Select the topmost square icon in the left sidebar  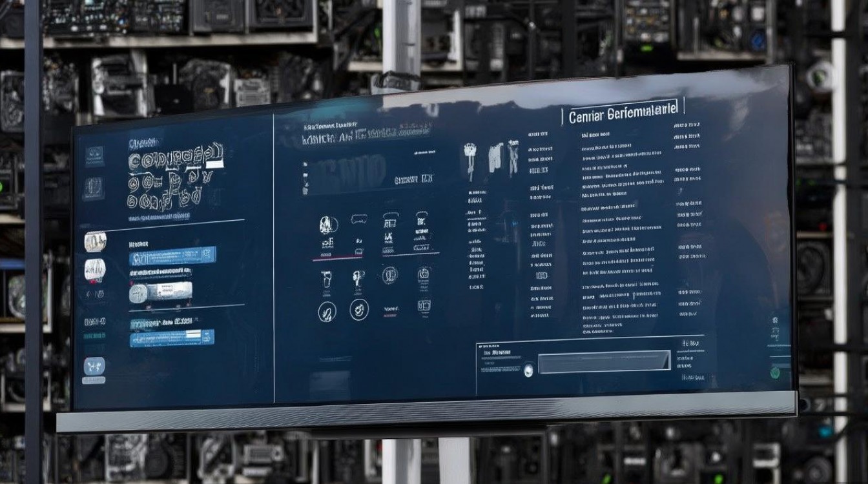(x=94, y=155)
